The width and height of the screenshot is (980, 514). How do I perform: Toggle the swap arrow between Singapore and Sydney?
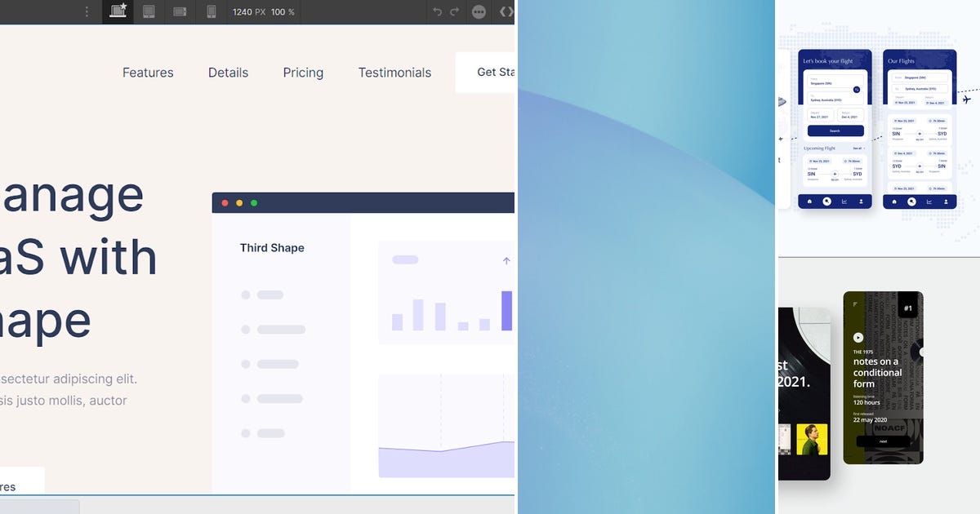856,90
